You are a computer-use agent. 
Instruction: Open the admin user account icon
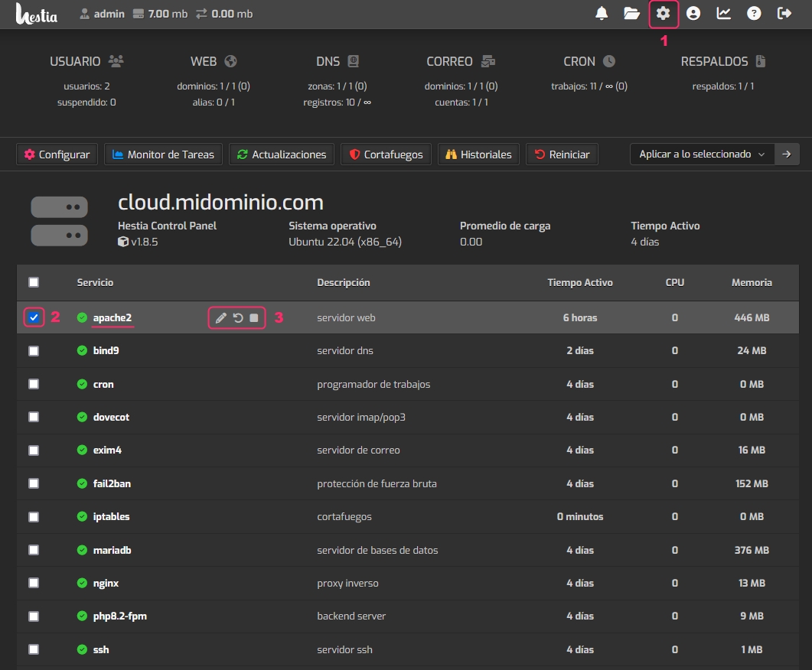click(x=693, y=13)
